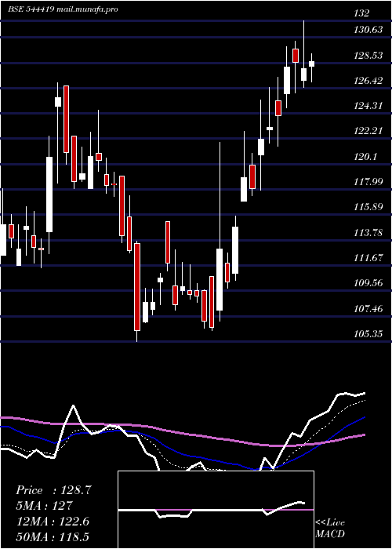Click the 12MA : 122.6 readout

click(53, 522)
